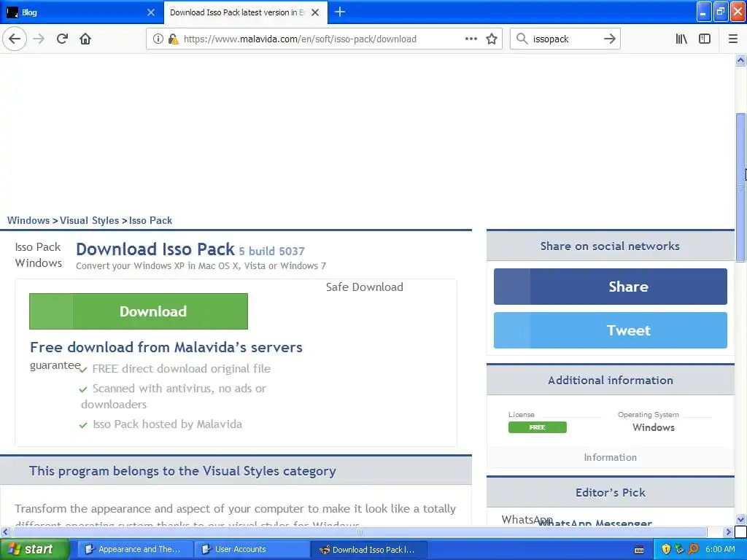The width and height of the screenshot is (747, 560).
Task: Click the vertical scrollbar up arrow
Action: 741,60
